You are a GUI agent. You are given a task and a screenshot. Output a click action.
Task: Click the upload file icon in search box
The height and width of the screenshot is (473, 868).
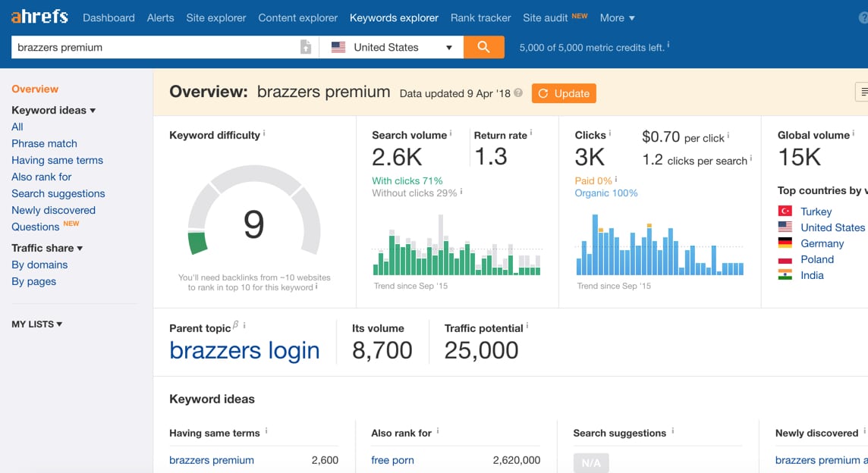point(306,47)
